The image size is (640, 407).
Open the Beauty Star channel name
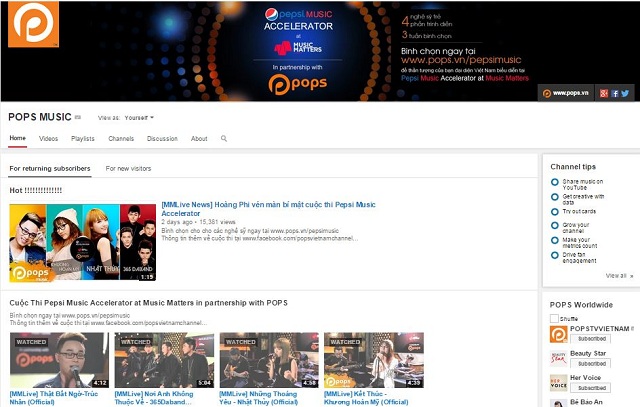[x=588, y=353]
